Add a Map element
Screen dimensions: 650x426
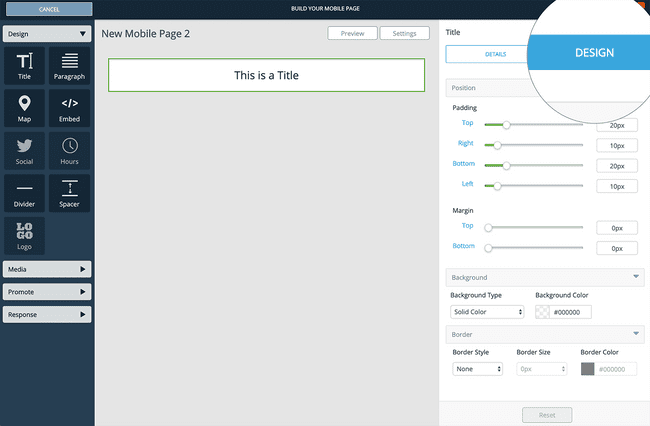point(24,108)
